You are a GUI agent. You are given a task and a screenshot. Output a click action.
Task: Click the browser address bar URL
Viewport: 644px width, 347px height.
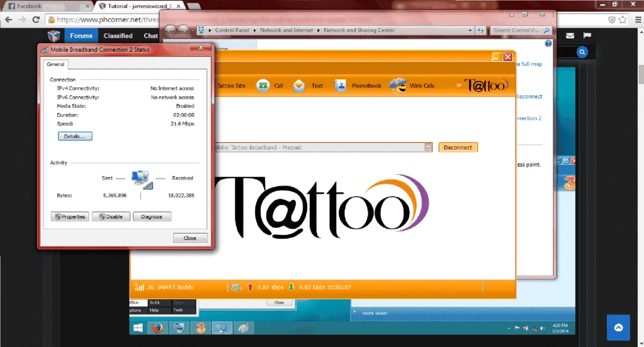[108, 19]
